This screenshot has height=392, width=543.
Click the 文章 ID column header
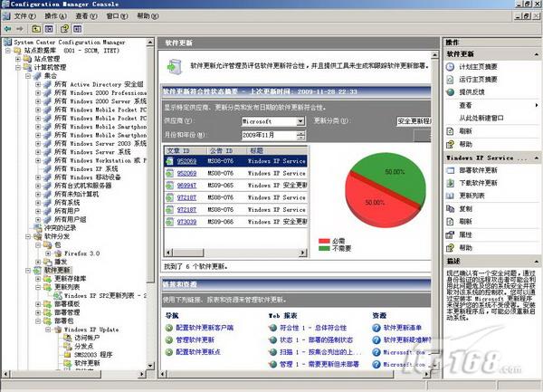click(186, 150)
